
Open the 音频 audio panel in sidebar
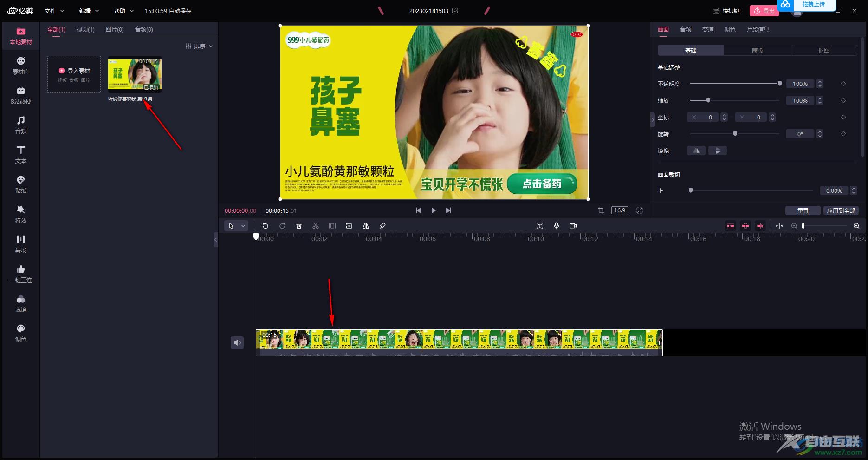21,125
